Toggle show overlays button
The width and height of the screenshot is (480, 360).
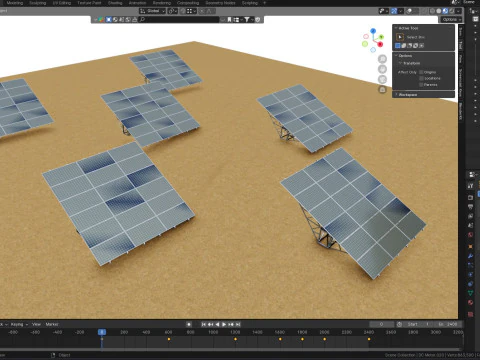point(409,11)
